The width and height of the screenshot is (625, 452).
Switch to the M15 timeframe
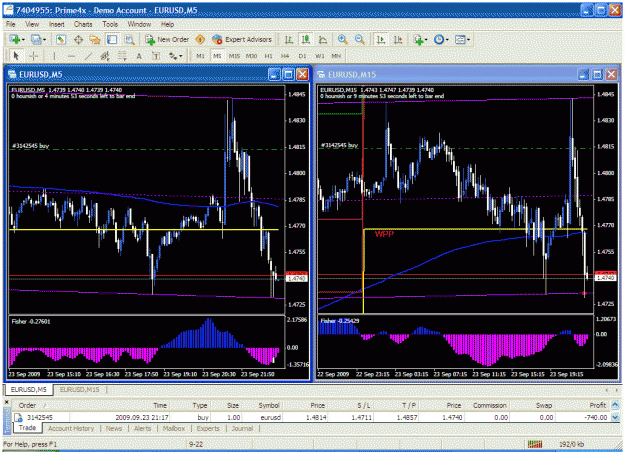(x=234, y=56)
